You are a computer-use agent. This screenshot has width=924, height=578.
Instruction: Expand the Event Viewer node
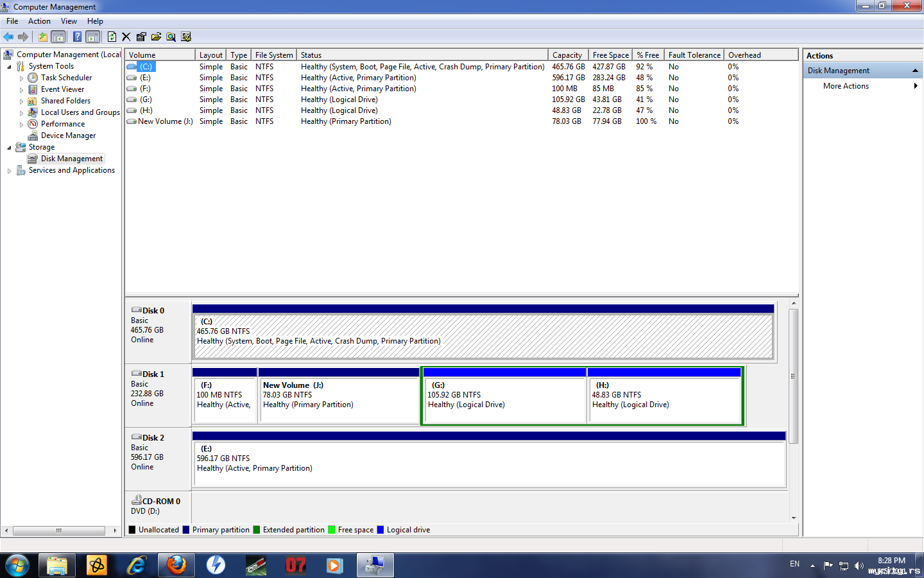point(21,90)
